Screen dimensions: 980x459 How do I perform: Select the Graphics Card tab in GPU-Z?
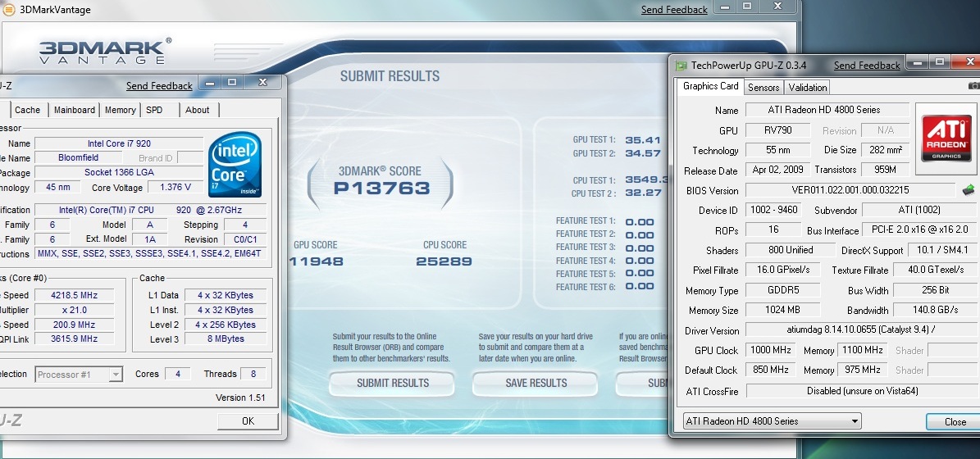[711, 86]
